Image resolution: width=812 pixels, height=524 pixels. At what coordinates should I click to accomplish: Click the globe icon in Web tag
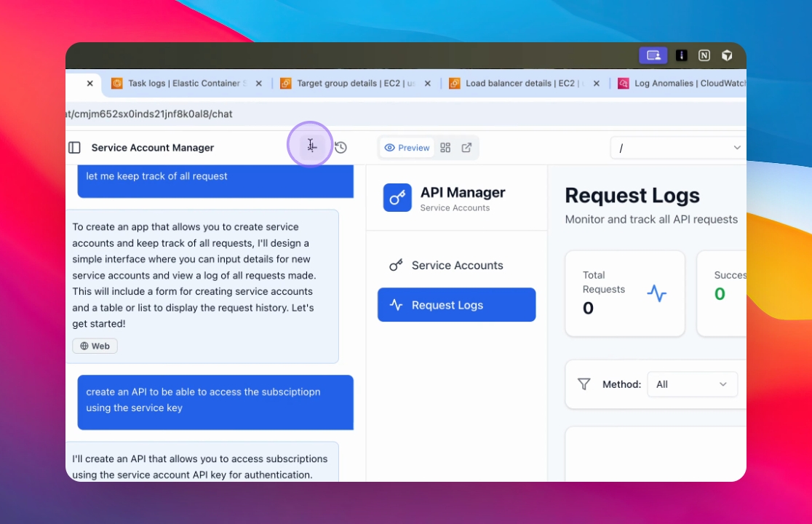[84, 346]
